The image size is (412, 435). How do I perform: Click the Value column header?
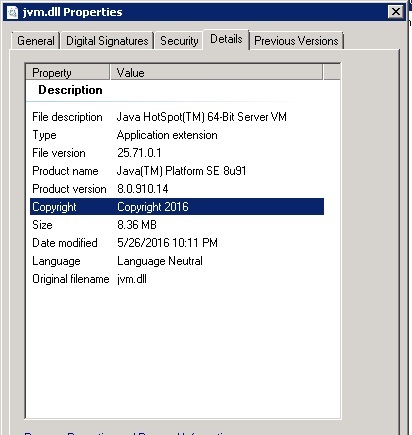point(216,72)
